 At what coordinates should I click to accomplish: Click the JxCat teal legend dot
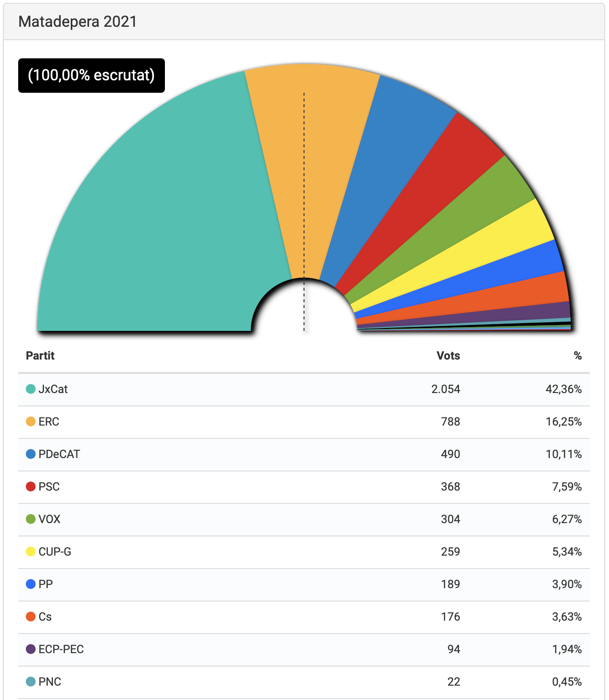click(31, 389)
